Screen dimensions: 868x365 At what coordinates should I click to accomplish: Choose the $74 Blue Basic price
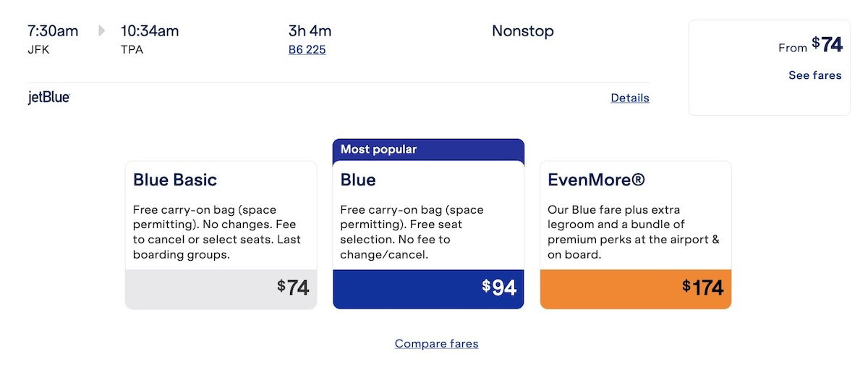(293, 288)
